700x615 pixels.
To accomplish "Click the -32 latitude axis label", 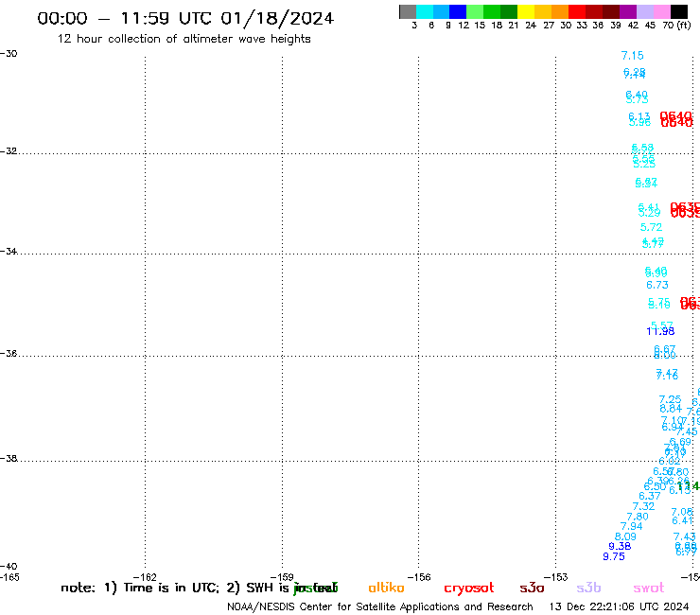I will coord(9,151).
